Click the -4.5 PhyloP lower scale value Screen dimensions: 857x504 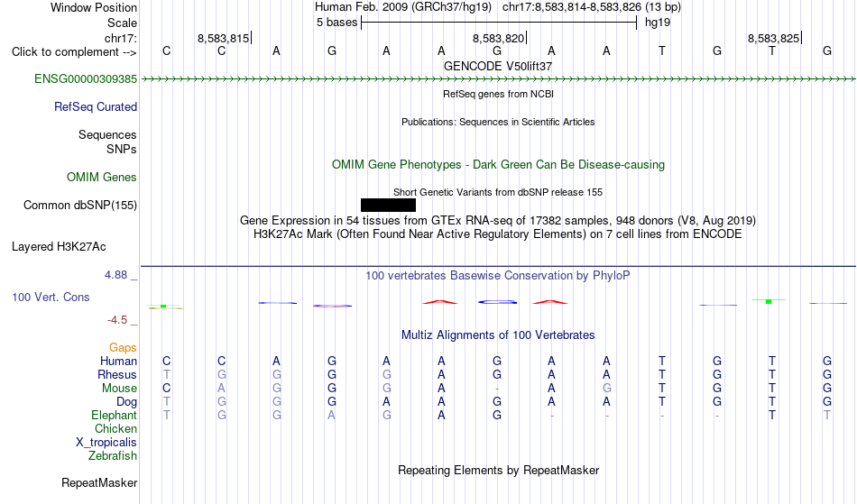coord(117,320)
